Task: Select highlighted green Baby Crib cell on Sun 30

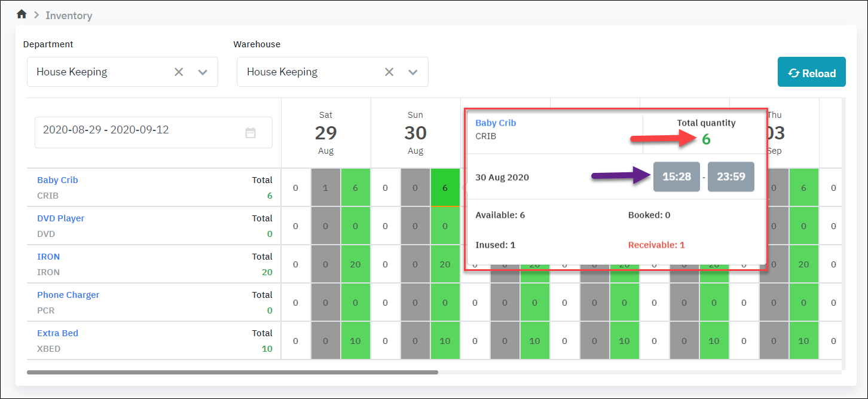Action: click(445, 188)
